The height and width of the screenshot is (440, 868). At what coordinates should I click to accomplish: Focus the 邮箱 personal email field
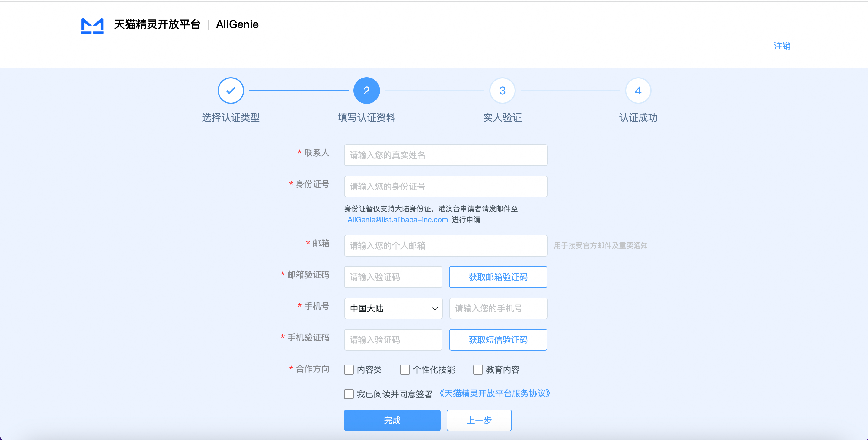[x=446, y=246]
